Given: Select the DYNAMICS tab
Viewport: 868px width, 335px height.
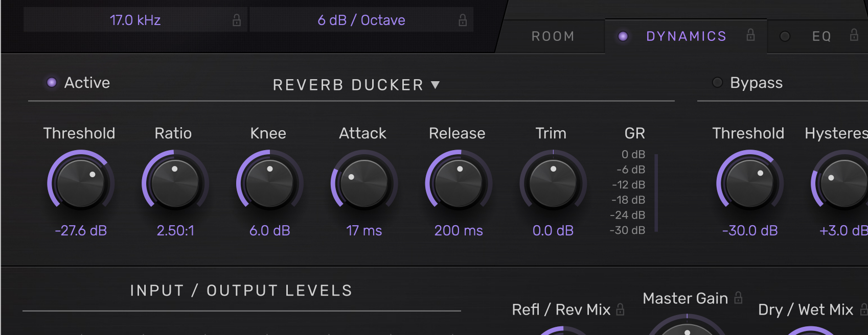Looking at the screenshot, I should pyautogui.click(x=686, y=36).
